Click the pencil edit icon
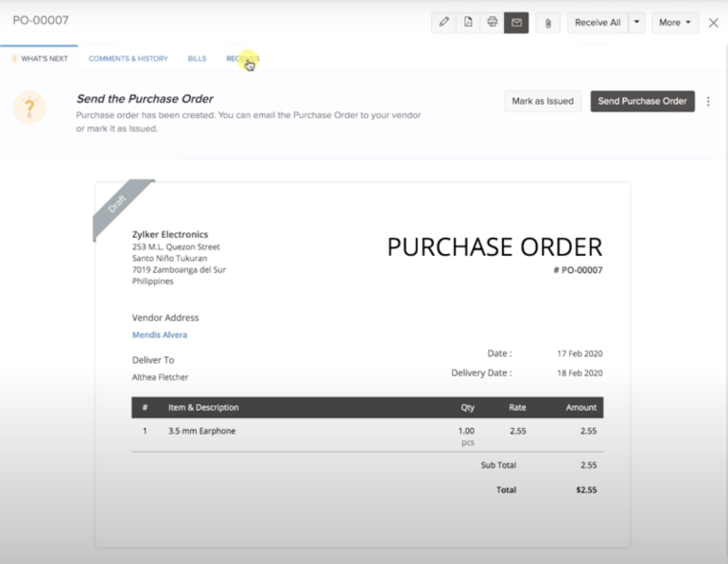 tap(443, 23)
